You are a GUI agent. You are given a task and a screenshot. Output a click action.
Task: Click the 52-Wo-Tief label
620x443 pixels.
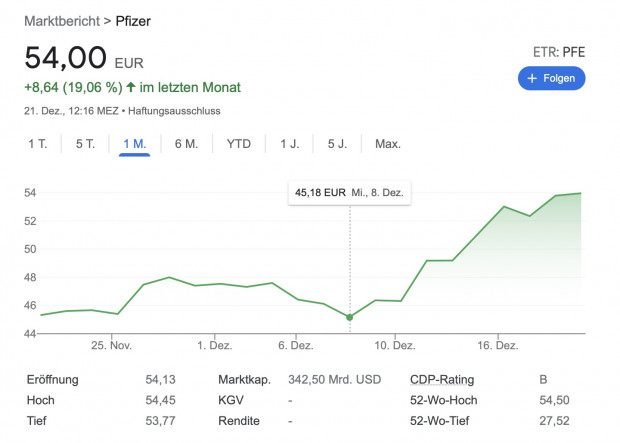click(440, 421)
